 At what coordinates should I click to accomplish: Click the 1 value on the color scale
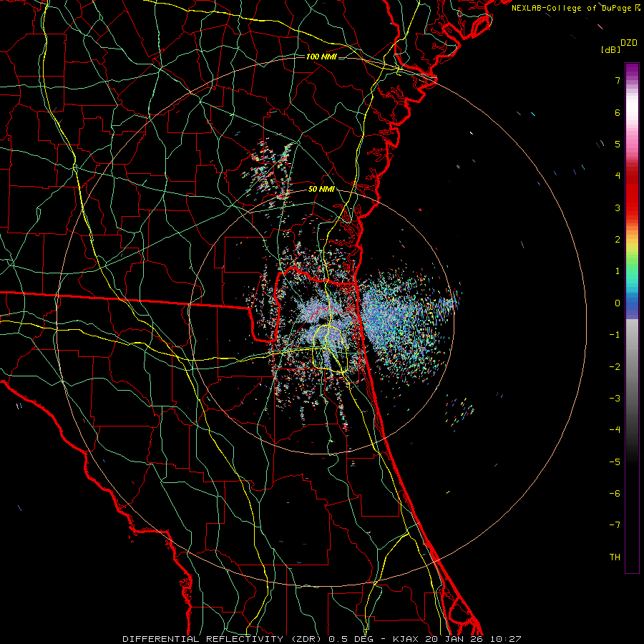click(x=618, y=271)
